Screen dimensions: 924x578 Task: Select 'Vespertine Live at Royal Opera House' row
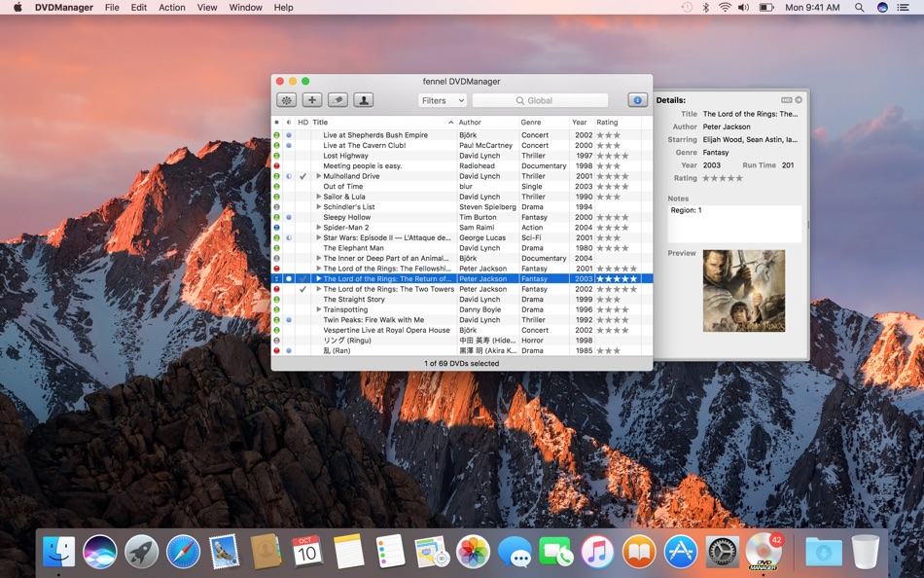pyautogui.click(x=462, y=330)
